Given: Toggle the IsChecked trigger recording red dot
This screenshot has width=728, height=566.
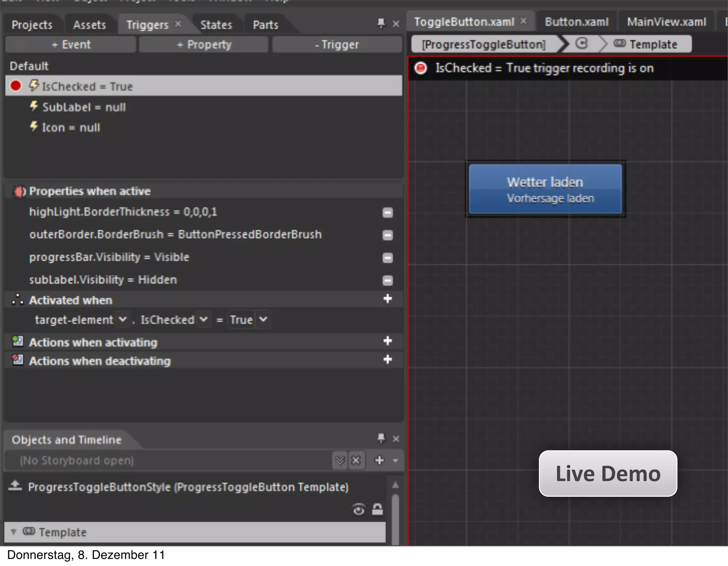Looking at the screenshot, I should 16,86.
